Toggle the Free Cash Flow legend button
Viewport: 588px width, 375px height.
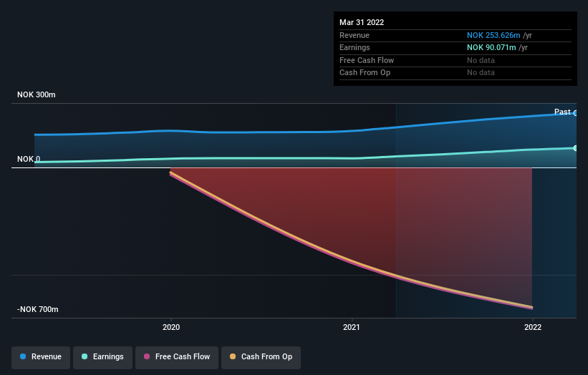[x=177, y=357]
